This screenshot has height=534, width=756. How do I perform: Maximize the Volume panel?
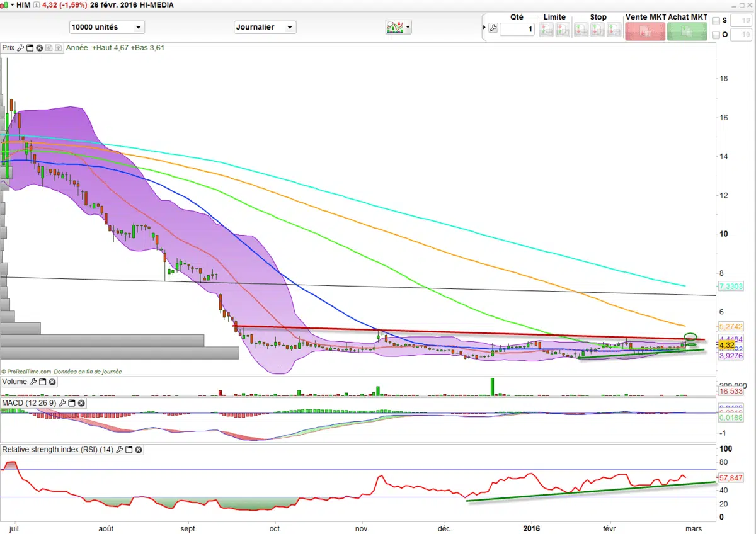pyautogui.click(x=43, y=382)
